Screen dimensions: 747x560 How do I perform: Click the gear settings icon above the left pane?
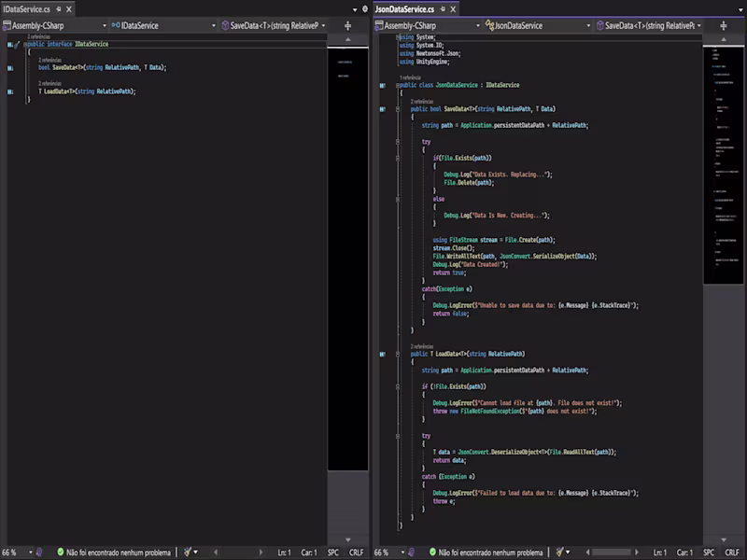365,8
